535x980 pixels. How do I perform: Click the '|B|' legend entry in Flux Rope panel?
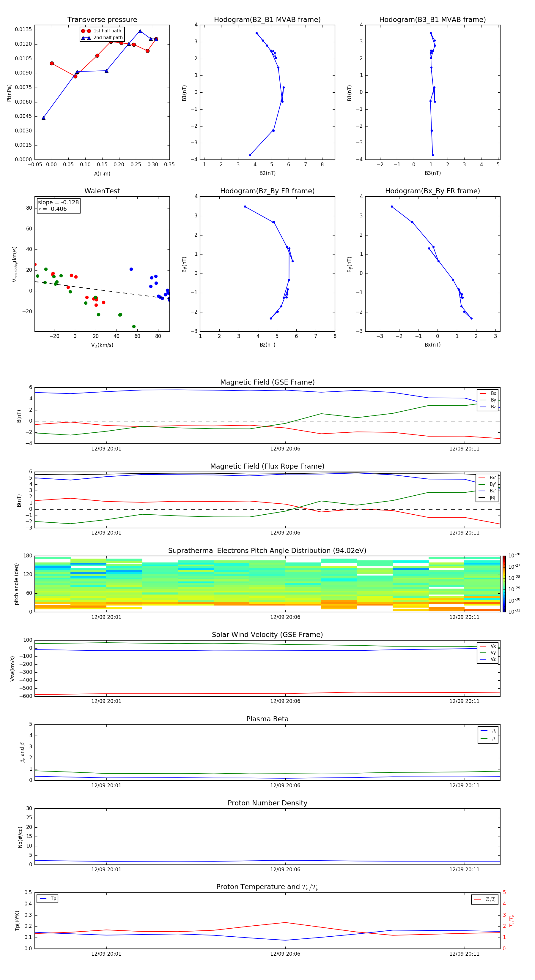(x=487, y=498)
